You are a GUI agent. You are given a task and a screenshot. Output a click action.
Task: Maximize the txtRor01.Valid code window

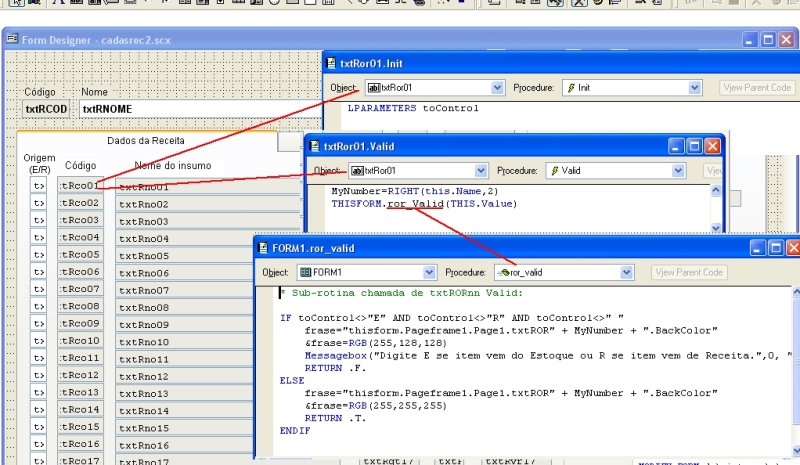pyautogui.click(x=694, y=146)
